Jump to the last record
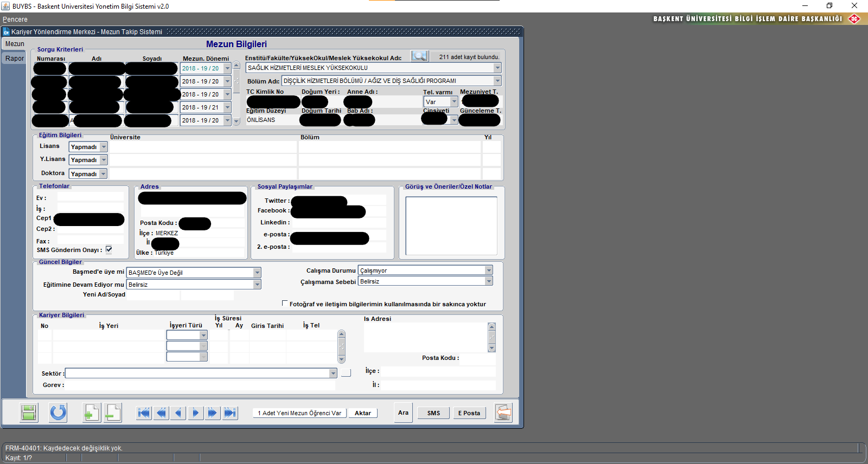 (x=230, y=413)
